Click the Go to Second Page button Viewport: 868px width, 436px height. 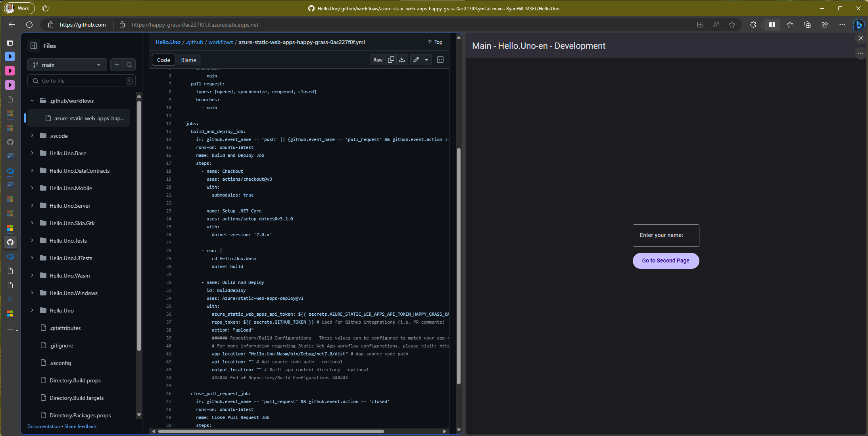coord(666,260)
